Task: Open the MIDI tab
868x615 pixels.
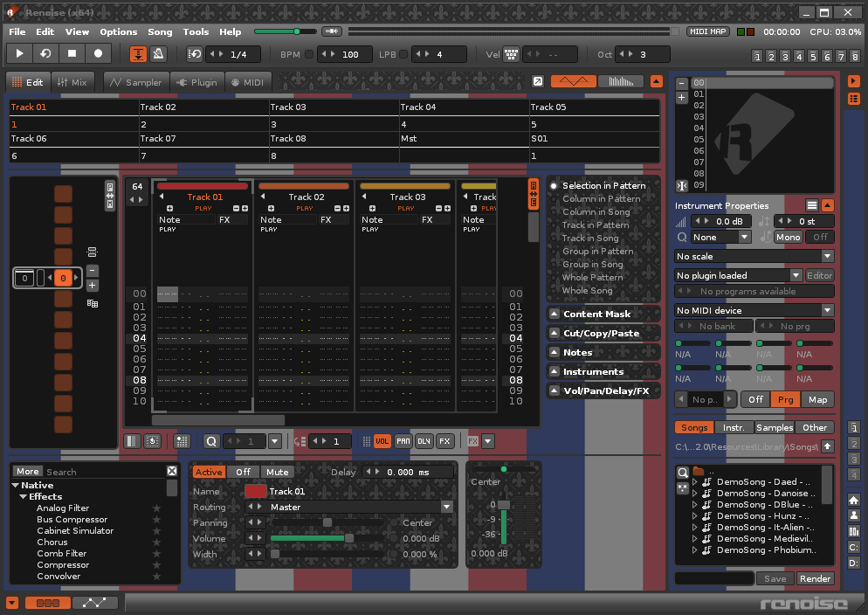Action: coord(248,82)
